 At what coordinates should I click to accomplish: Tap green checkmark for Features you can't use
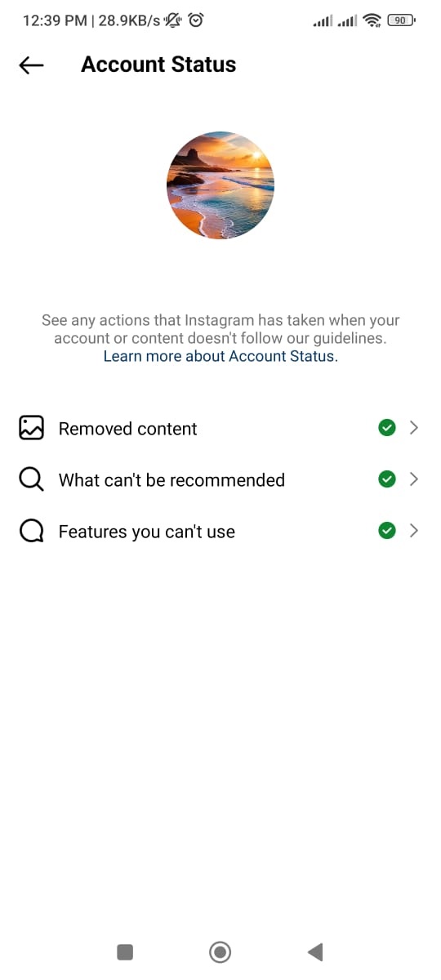click(x=387, y=531)
